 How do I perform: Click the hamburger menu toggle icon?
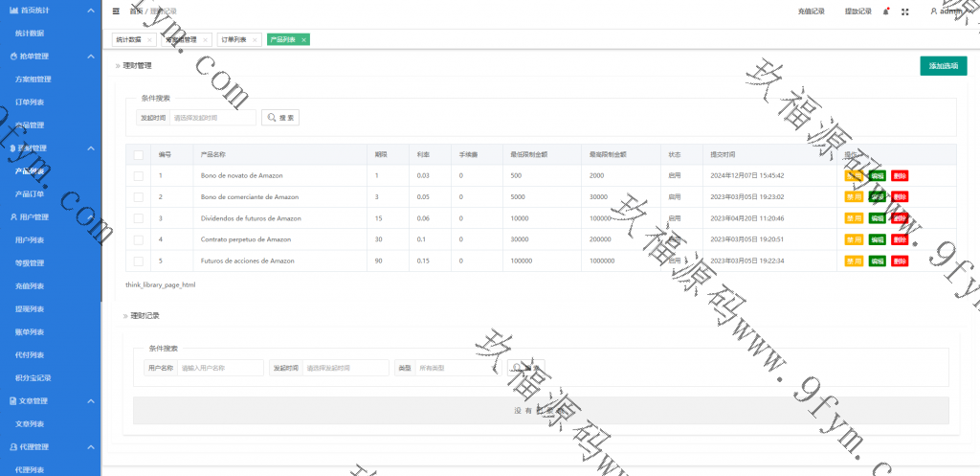coord(116,11)
